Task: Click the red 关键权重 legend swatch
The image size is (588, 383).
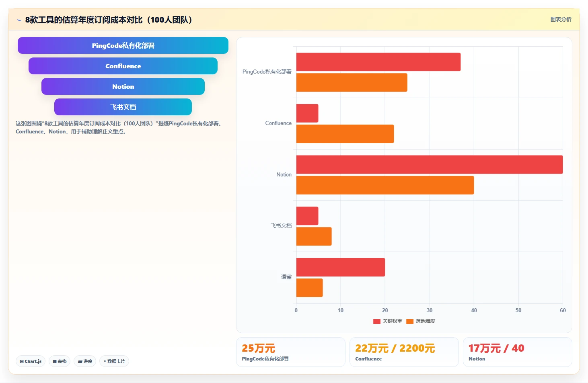Action: [376, 321]
